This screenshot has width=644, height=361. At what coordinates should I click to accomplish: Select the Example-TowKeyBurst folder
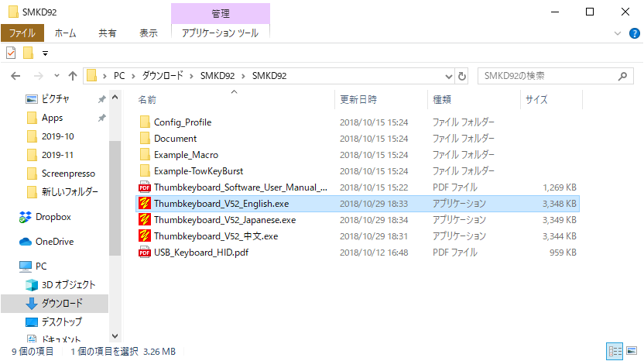pos(198,171)
